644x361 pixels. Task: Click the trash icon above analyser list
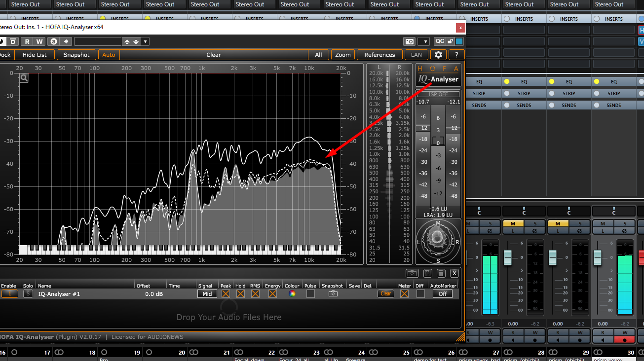click(441, 273)
